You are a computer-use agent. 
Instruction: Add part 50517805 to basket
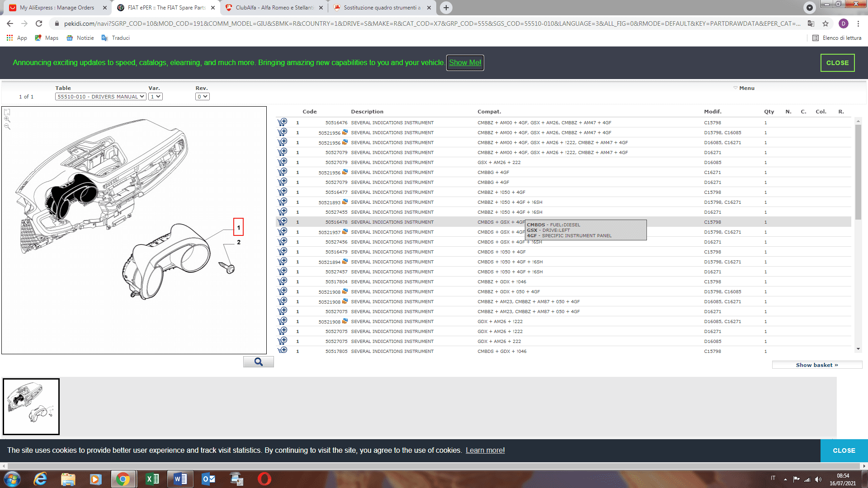283,351
